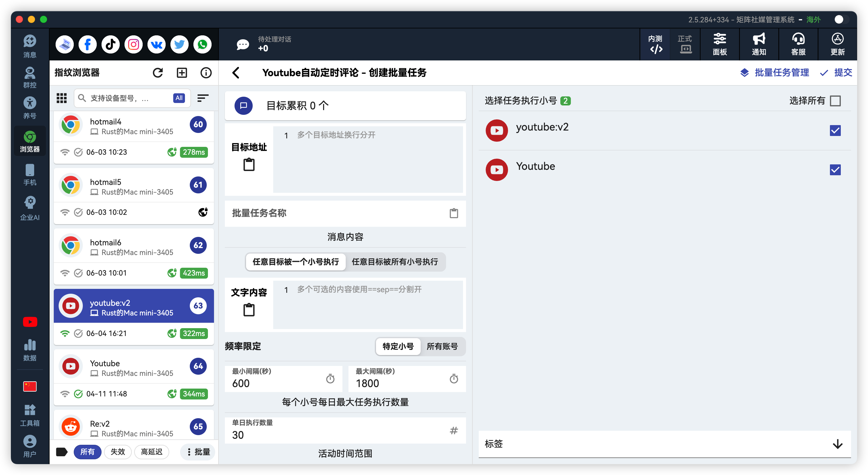Click the tag label filter icon
Image resolution: width=868 pixels, height=475 pixels.
click(62, 452)
